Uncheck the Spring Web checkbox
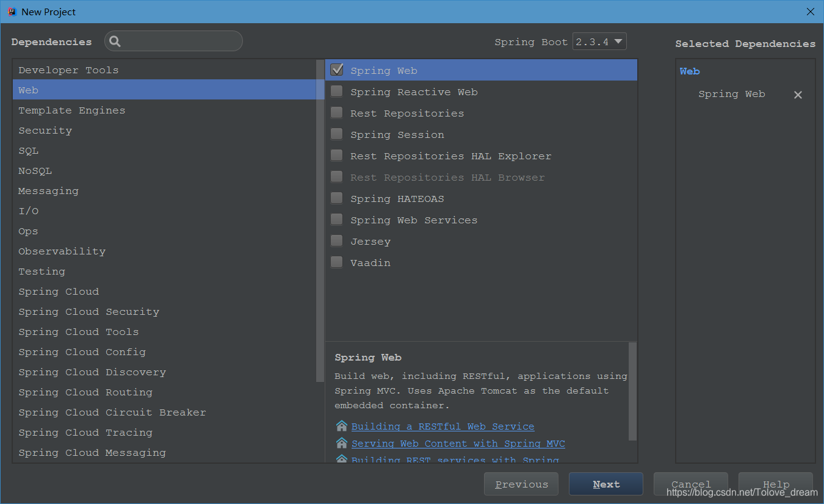824x504 pixels. point(336,70)
